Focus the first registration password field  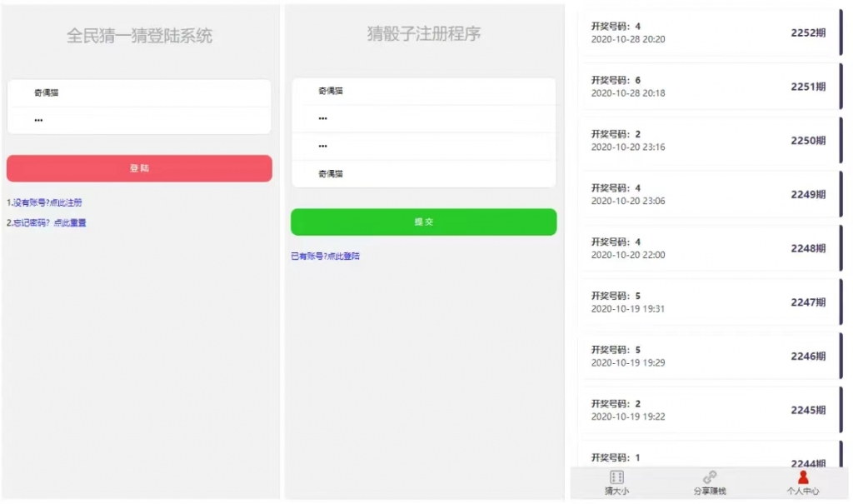424,118
